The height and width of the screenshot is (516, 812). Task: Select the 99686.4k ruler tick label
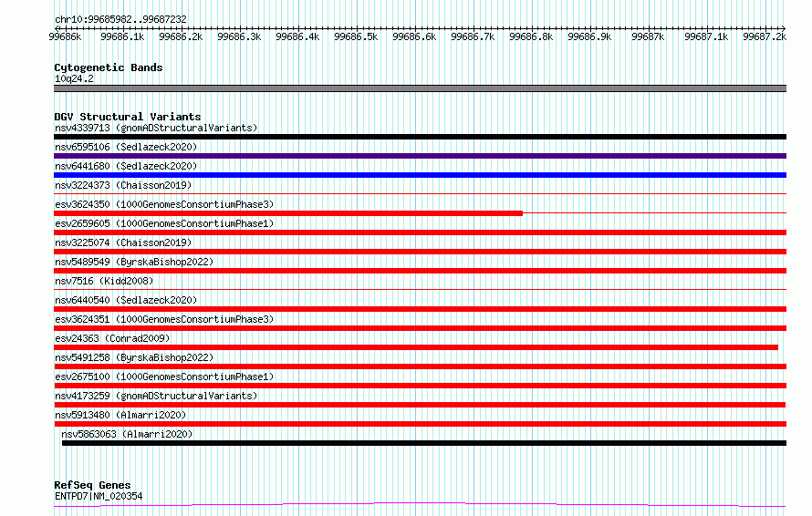point(297,36)
